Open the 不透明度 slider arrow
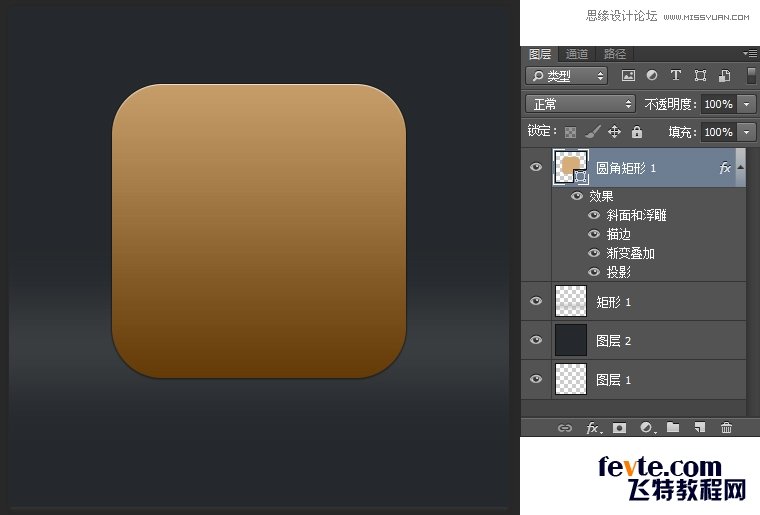Viewport: 760px width, 515px height. coord(746,104)
